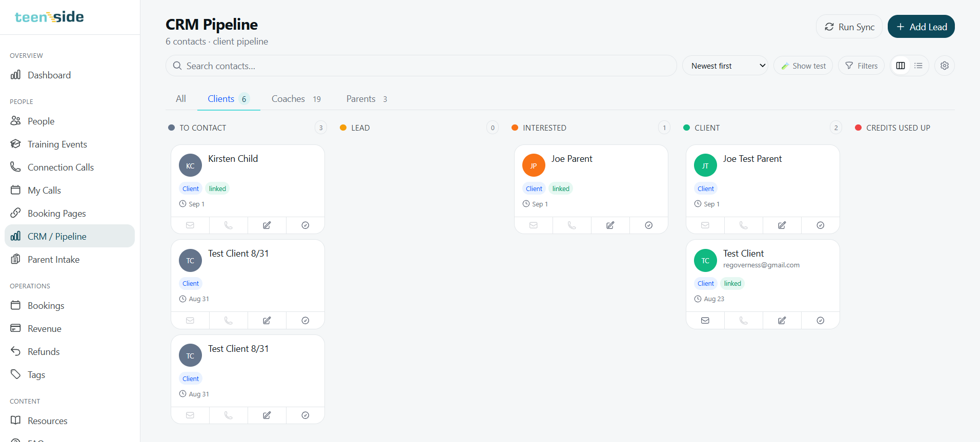Open the Newest first sort dropdown
Viewport: 980px width, 442px height.
click(725, 66)
